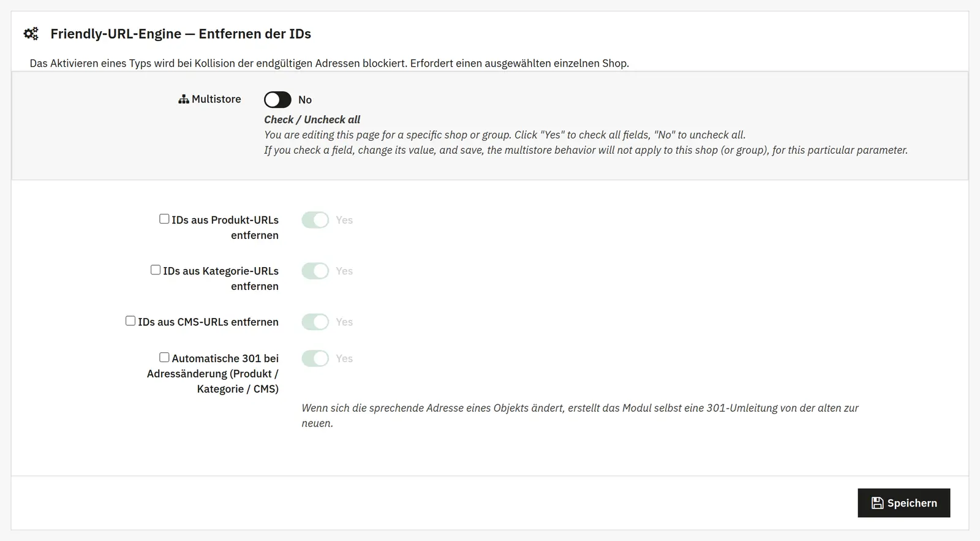
Task: Toggle the Produkt-URLs Yes switch
Action: pyautogui.click(x=315, y=220)
